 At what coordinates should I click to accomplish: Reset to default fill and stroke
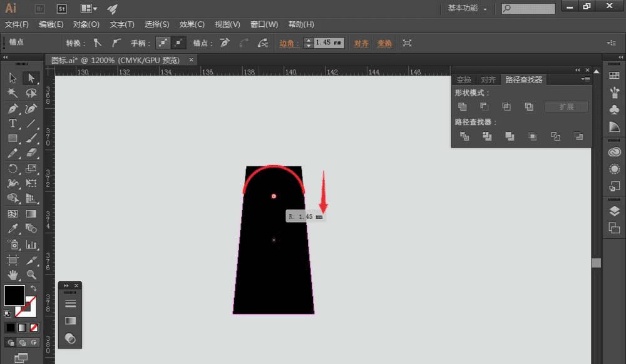(7, 314)
